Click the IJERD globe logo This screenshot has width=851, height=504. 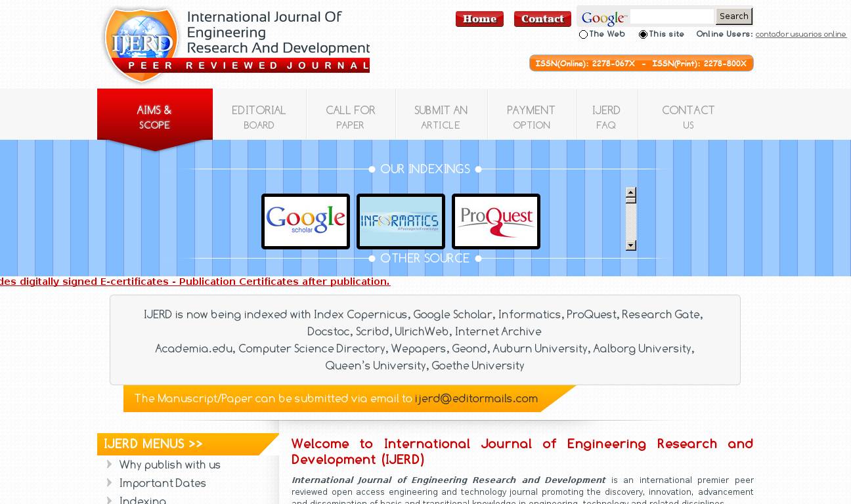(x=141, y=43)
